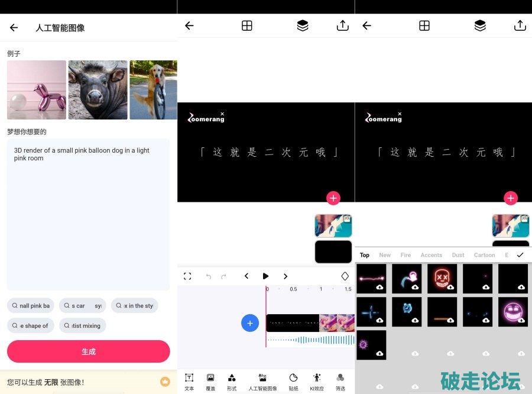Pick the neon skull effect thumbnail

tap(442, 279)
